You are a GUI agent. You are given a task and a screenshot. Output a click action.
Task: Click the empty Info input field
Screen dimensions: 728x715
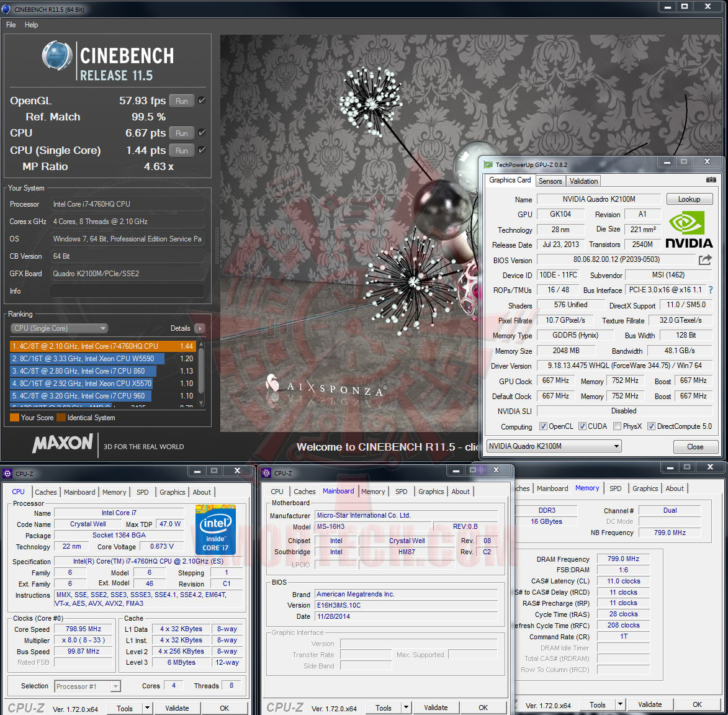(127, 291)
